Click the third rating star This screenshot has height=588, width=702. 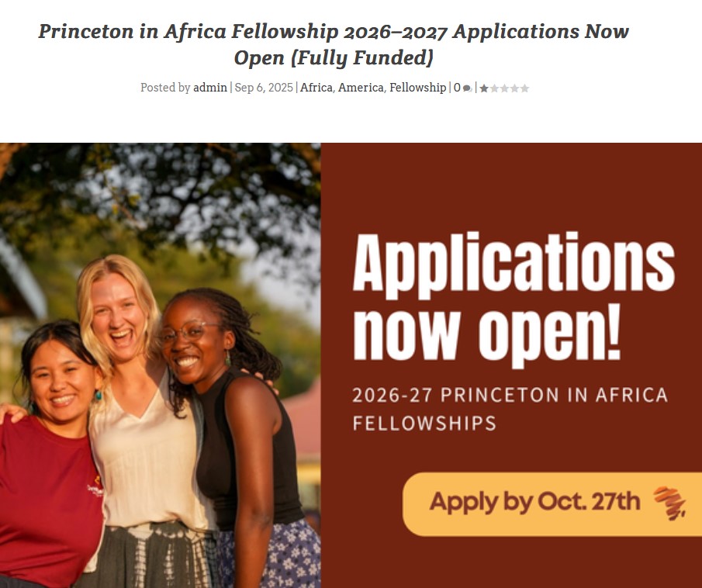pyautogui.click(x=504, y=88)
